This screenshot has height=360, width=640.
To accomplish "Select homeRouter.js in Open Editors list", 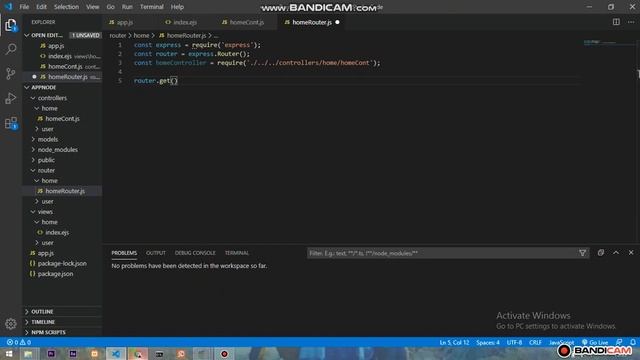I will pyautogui.click(x=67, y=77).
